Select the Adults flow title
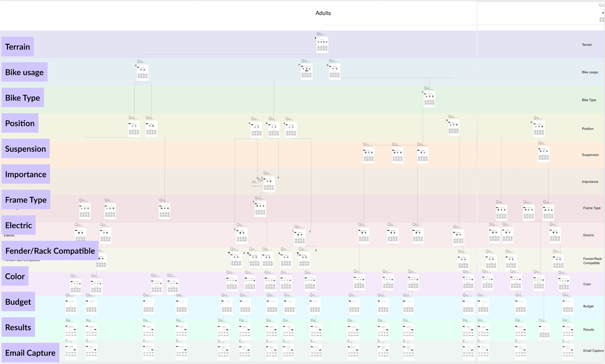Image resolution: width=605 pixels, height=364 pixels. coord(323,13)
